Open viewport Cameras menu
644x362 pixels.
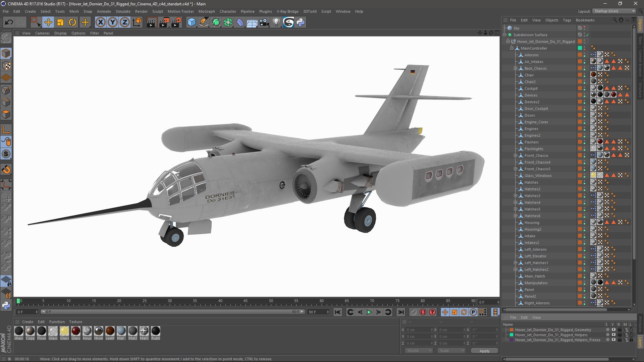coord(42,33)
